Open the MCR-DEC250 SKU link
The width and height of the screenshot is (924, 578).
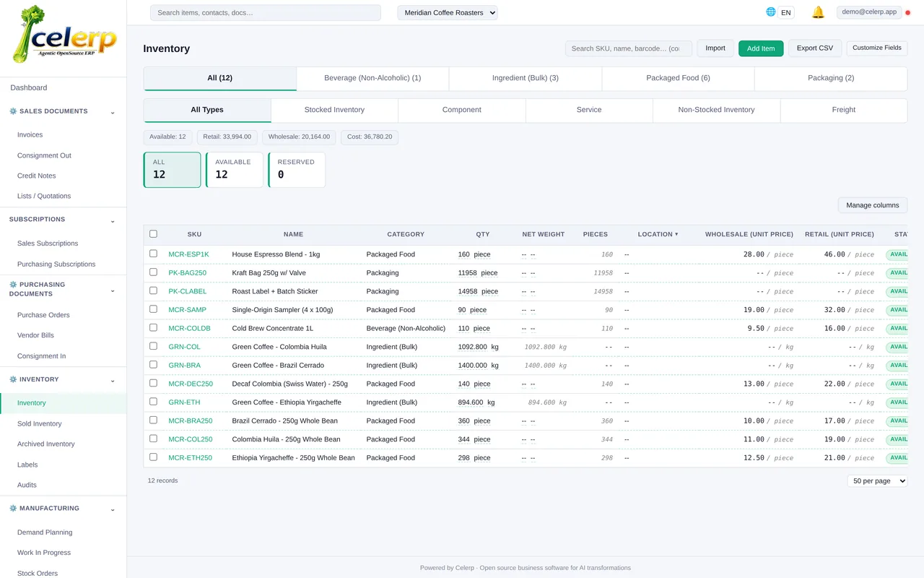tap(191, 384)
